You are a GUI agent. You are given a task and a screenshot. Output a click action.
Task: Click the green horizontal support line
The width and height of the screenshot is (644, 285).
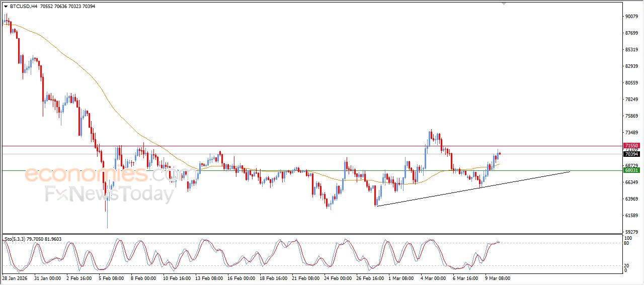coord(252,170)
